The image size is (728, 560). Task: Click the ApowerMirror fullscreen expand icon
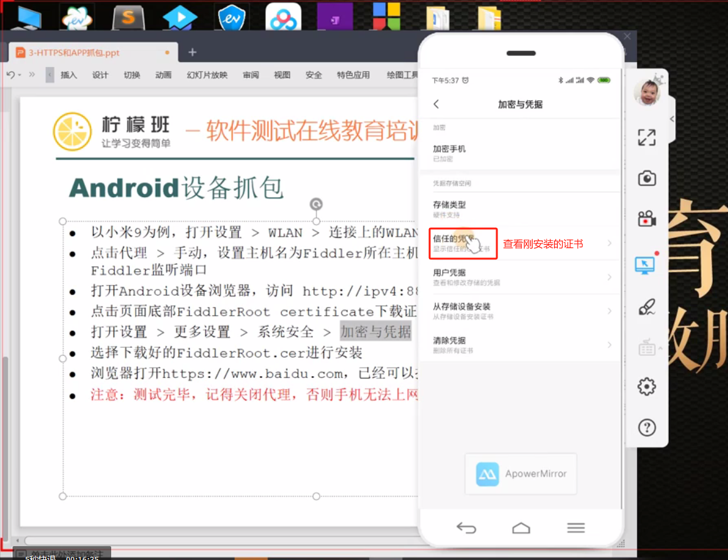click(646, 137)
